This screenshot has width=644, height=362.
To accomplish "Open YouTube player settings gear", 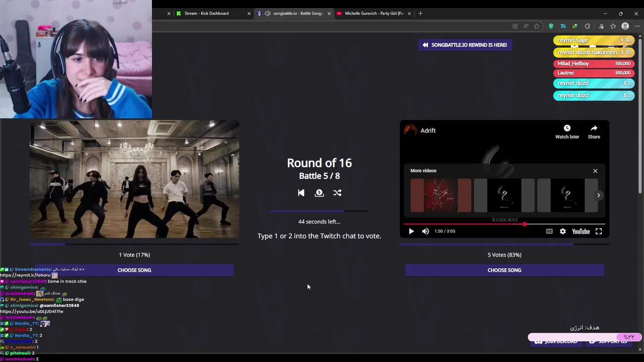I will point(562,231).
